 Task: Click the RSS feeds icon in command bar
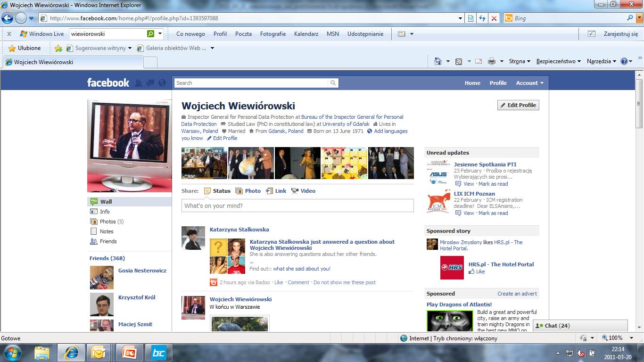point(458,61)
